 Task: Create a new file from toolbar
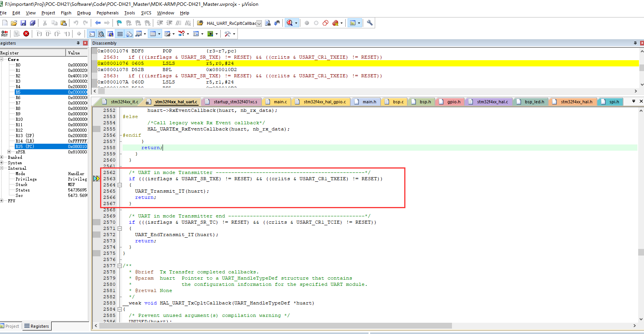5,23
